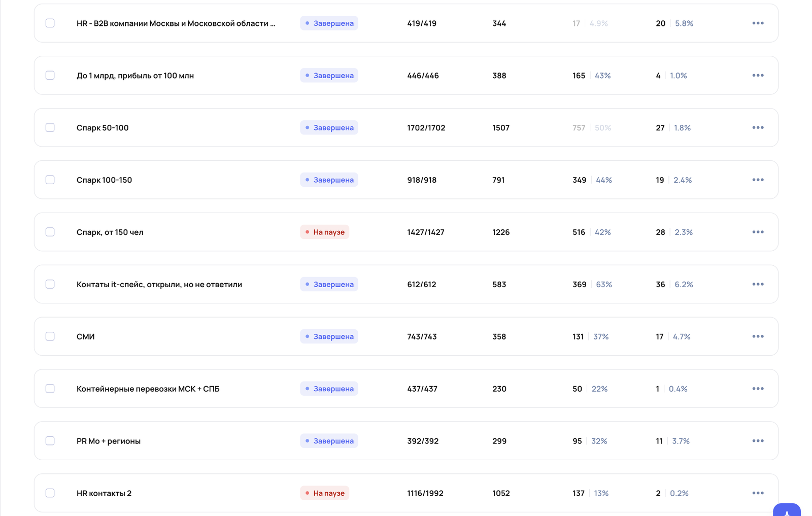This screenshot has height=516, width=812.
Task: Open options for До 1 млрд campaign
Action: 758,75
